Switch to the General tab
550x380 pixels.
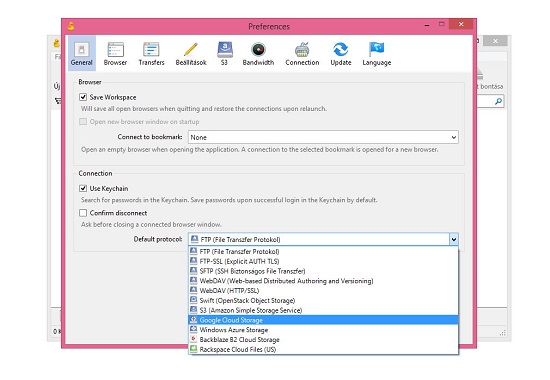pos(82,54)
